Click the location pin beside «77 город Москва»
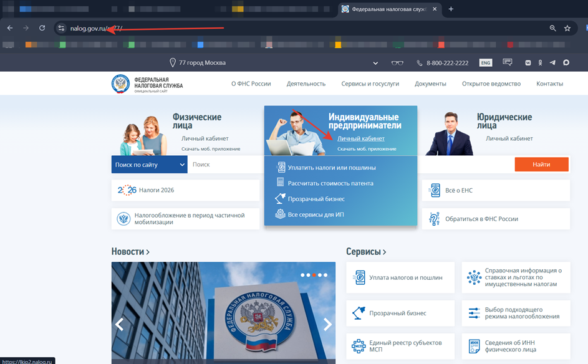This screenshot has width=588, height=364. 173,62
